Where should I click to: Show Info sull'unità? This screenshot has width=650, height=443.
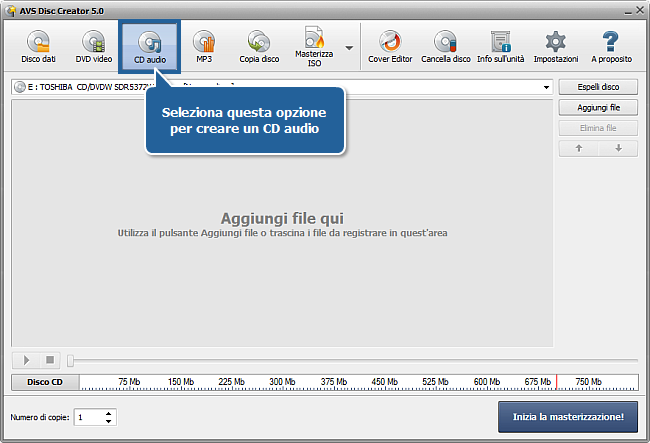click(x=500, y=46)
